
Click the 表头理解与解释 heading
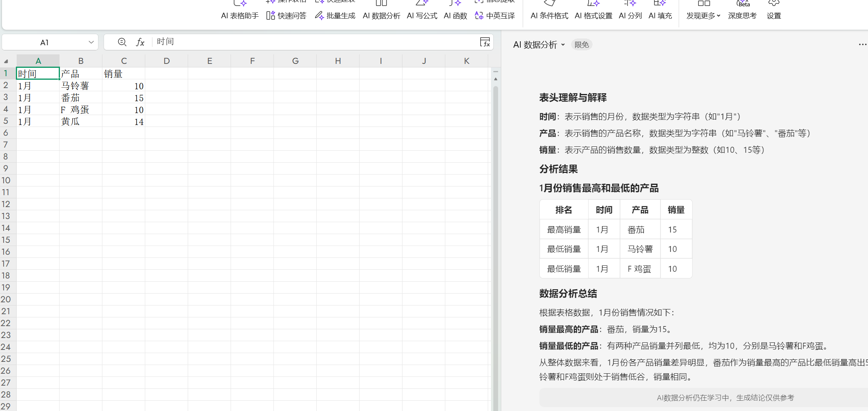tap(573, 98)
